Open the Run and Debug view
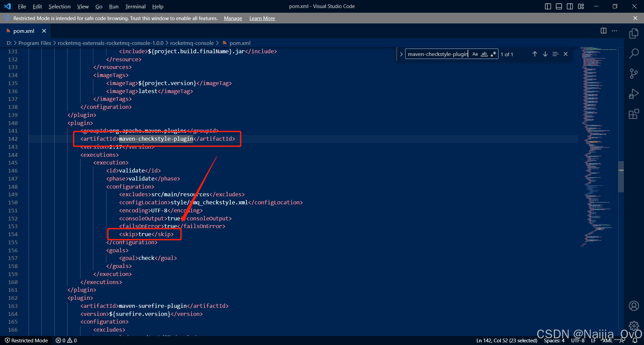Viewport: 644px width, 345px height. 634,94
